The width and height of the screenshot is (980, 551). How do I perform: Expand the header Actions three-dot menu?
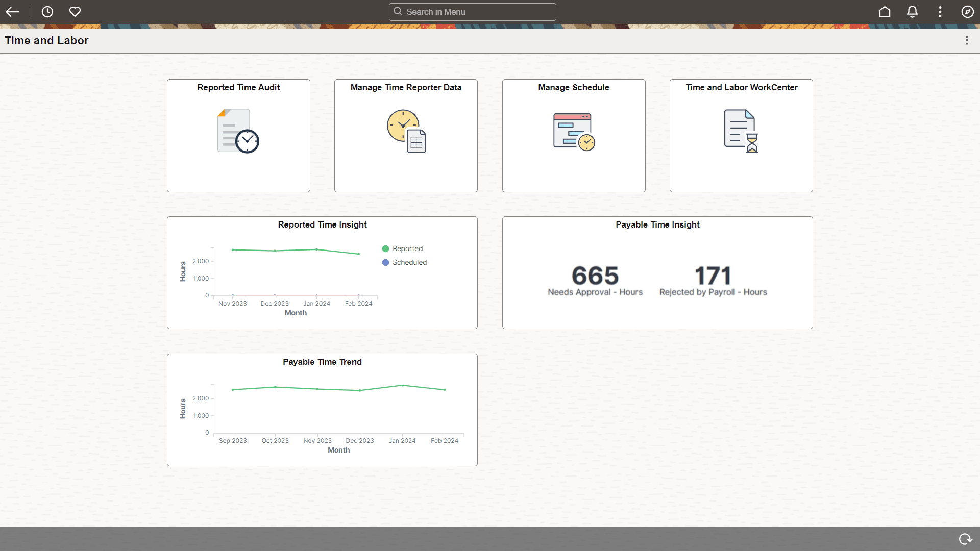click(940, 12)
